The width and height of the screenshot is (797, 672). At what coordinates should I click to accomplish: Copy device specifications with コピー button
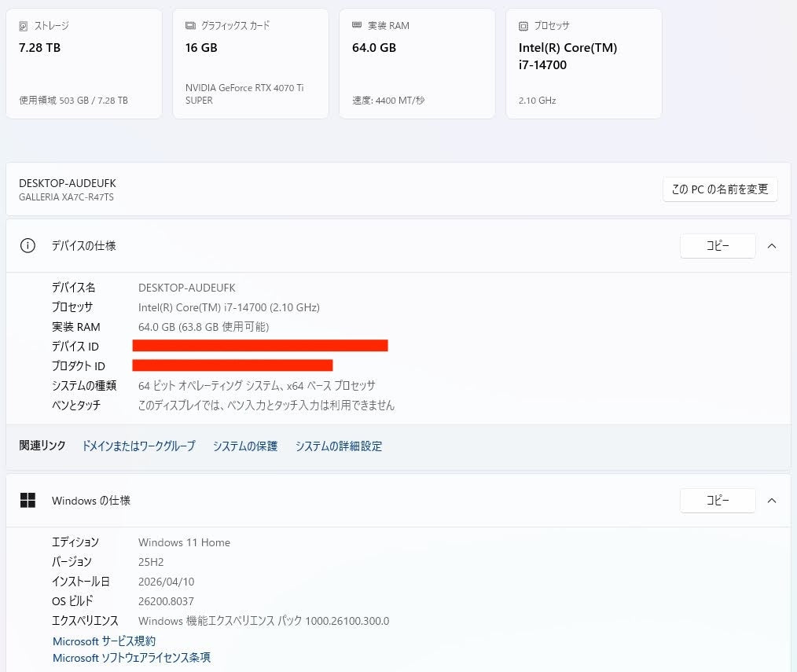point(718,246)
